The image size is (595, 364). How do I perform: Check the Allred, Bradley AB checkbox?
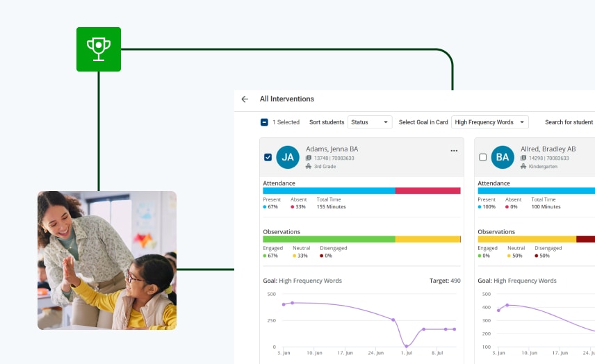pos(482,157)
